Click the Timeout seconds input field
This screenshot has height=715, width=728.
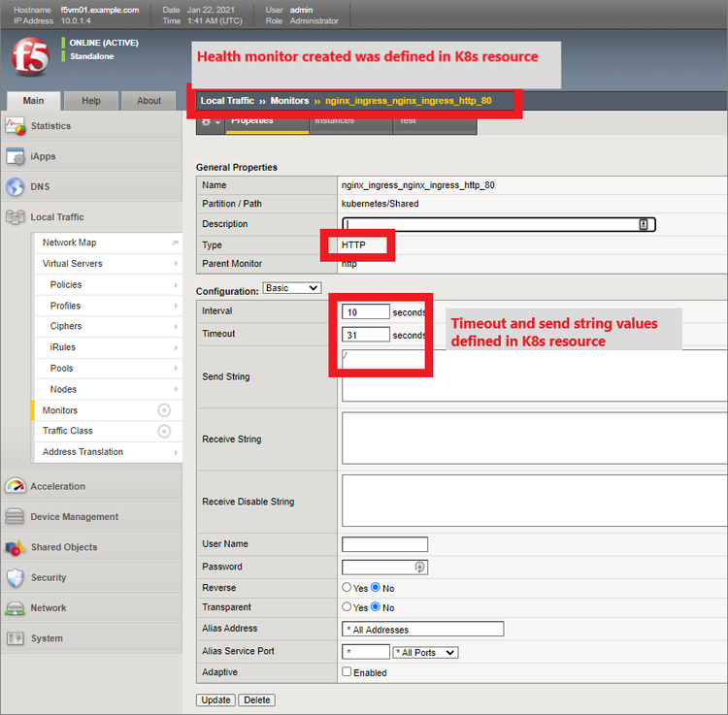tap(366, 335)
